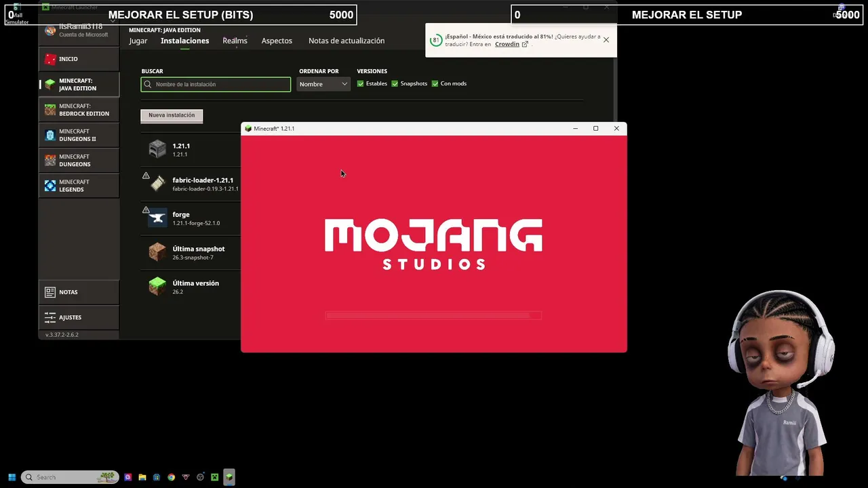Select the Última versión installation name

[196, 283]
